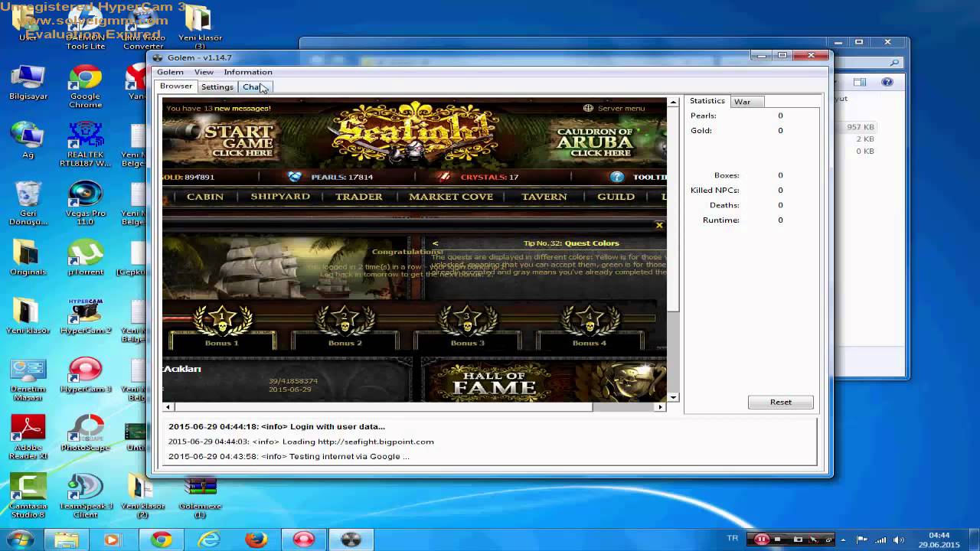Image resolution: width=980 pixels, height=551 pixels.
Task: Open the Information menu
Action: tap(248, 72)
